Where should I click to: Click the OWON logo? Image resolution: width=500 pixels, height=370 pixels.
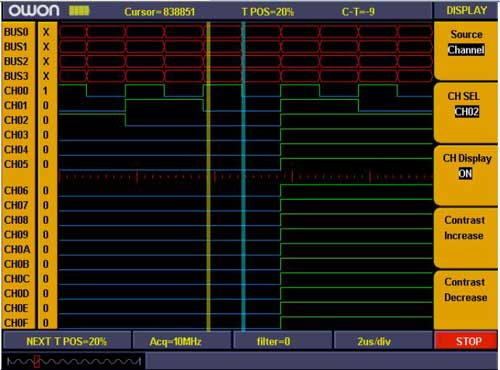[x=34, y=11]
